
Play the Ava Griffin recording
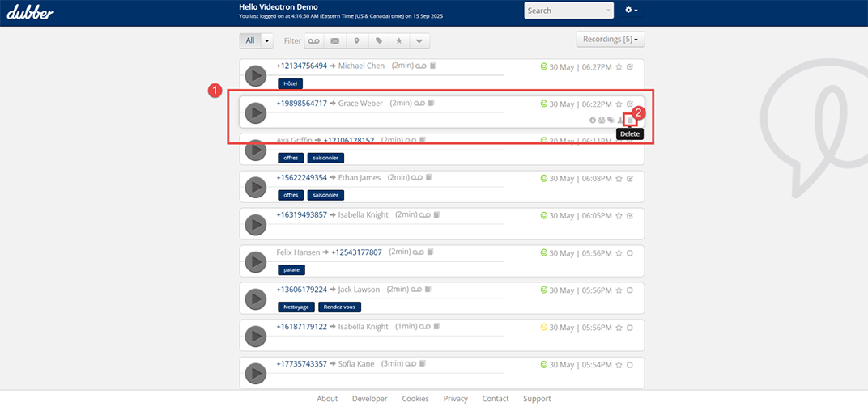pyautogui.click(x=256, y=150)
